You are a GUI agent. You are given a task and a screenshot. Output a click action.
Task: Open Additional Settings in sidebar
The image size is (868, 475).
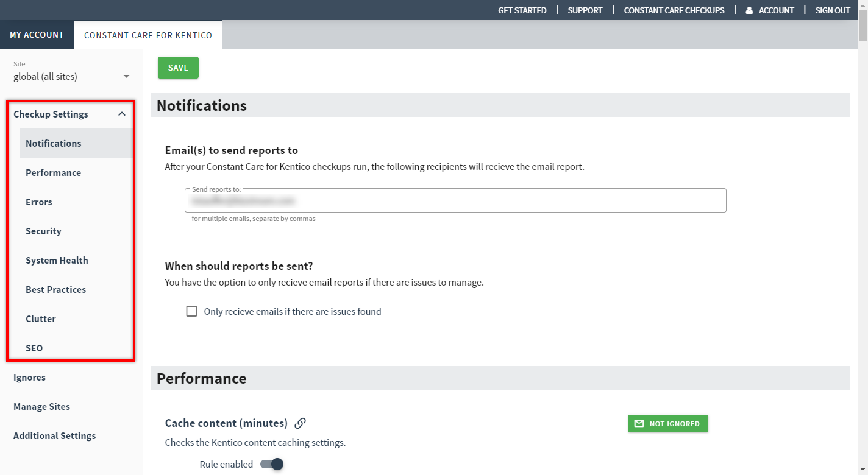click(54, 435)
